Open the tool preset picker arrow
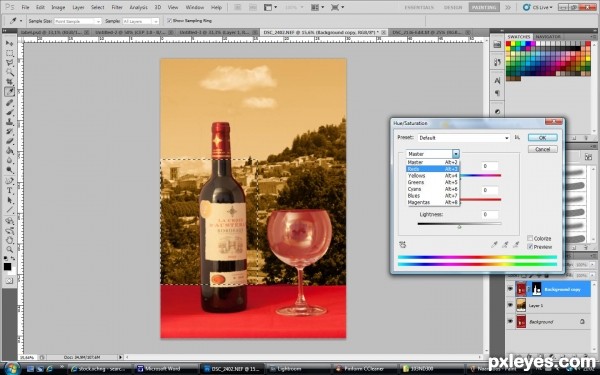Image resolution: width=600 pixels, height=375 pixels. (x=21, y=21)
